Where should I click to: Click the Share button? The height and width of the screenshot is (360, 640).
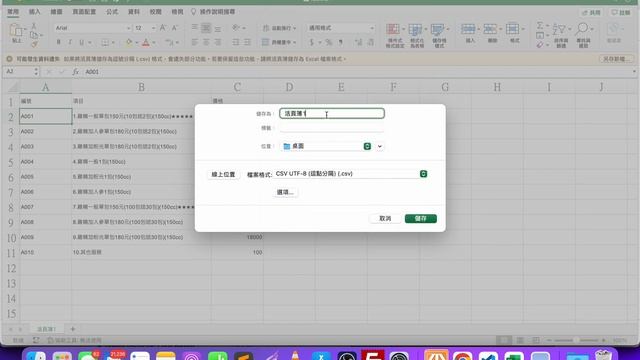[x=591, y=13]
